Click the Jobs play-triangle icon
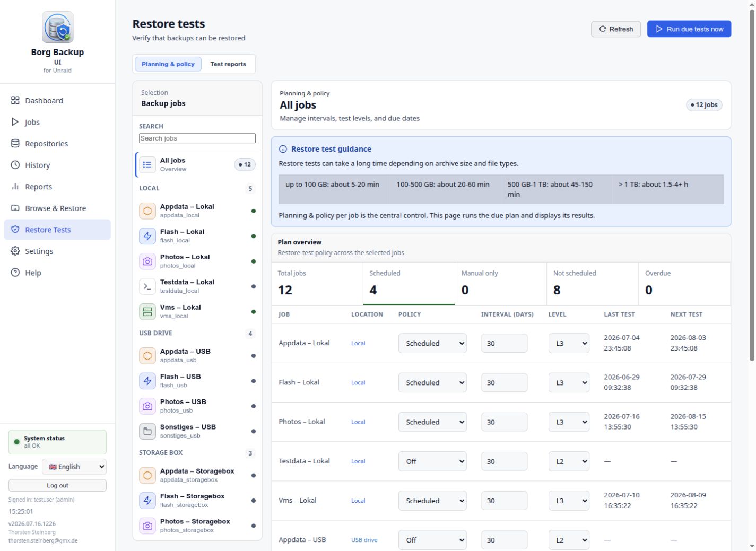The width and height of the screenshot is (756, 551). click(15, 122)
